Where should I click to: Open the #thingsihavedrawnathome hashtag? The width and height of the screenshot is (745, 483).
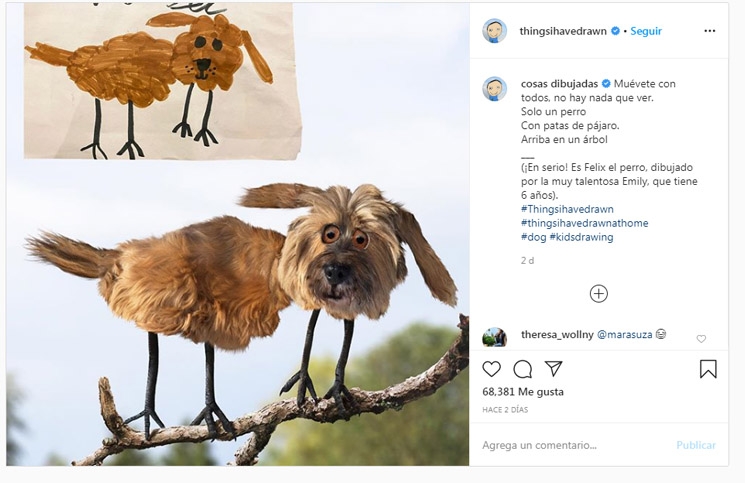pos(584,223)
